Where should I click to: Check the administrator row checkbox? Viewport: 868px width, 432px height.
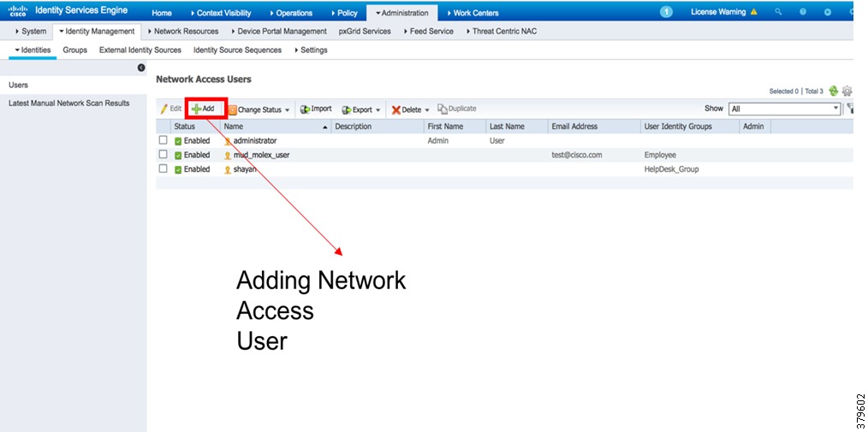point(163,140)
